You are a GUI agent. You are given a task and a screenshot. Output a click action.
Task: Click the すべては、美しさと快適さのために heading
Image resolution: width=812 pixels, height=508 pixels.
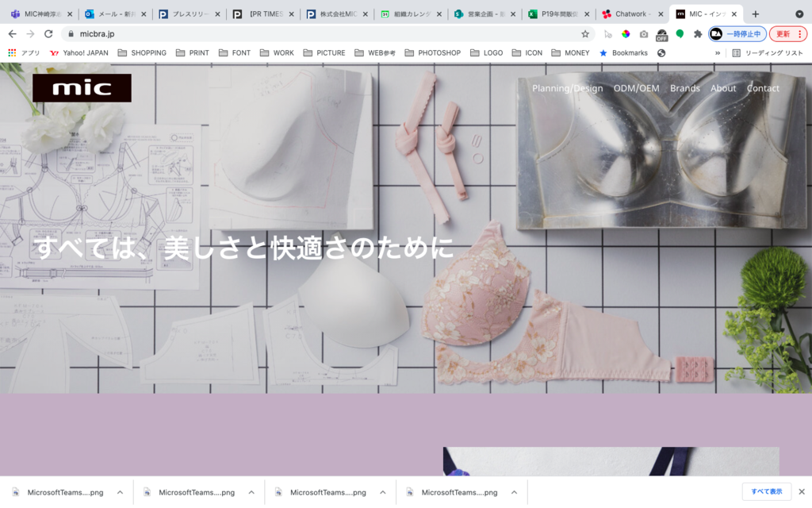pos(244,248)
